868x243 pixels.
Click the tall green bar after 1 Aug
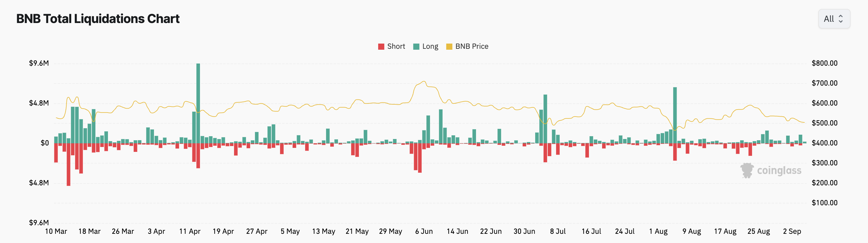[x=675, y=115]
